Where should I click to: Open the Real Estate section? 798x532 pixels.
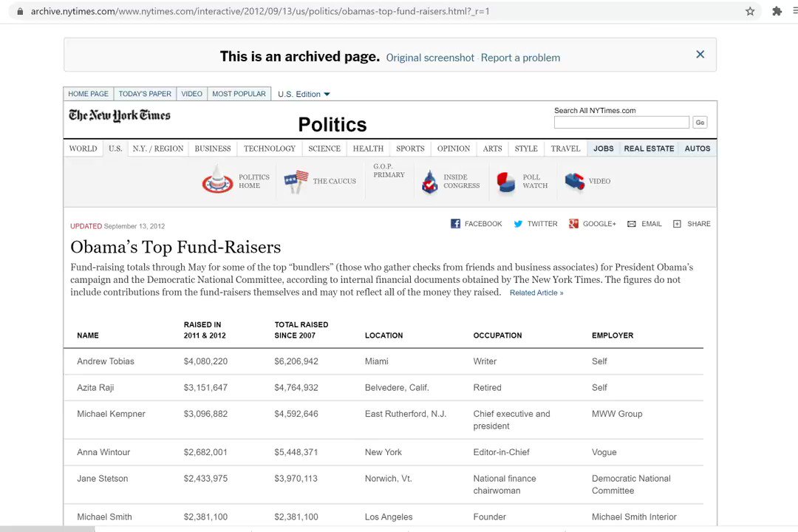(x=649, y=149)
